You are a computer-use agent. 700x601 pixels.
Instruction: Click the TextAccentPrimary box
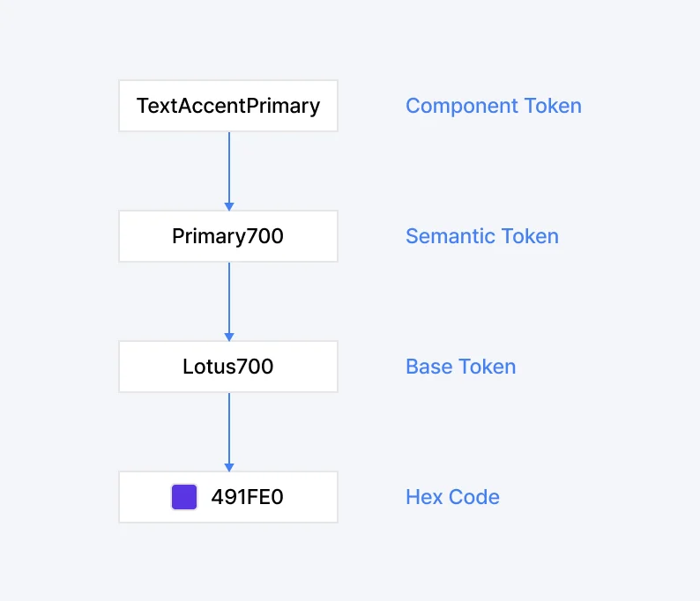tap(228, 107)
